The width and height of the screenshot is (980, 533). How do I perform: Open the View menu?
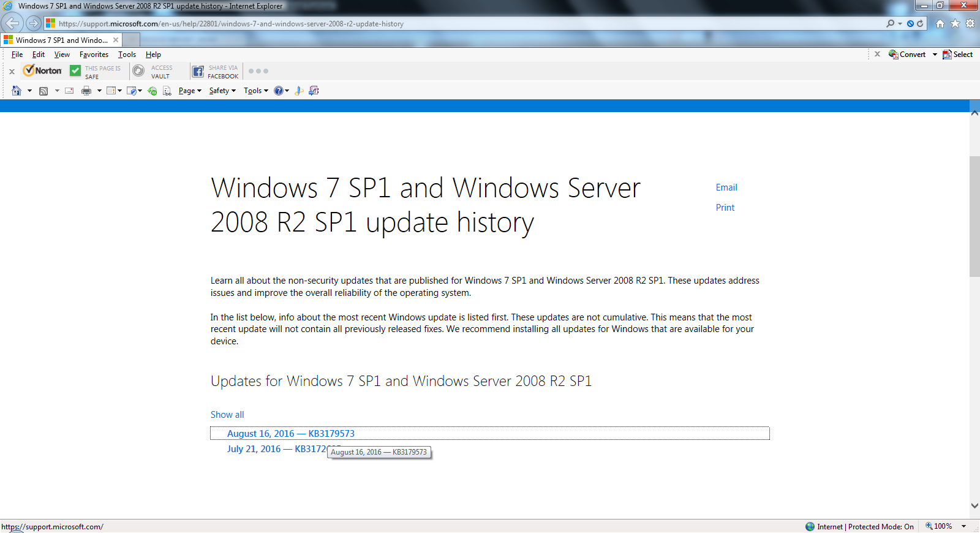tap(62, 55)
